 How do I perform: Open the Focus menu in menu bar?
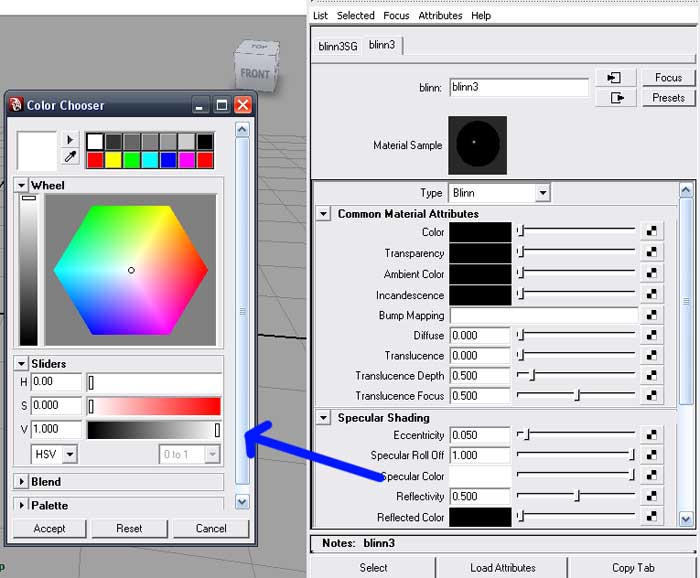(396, 16)
